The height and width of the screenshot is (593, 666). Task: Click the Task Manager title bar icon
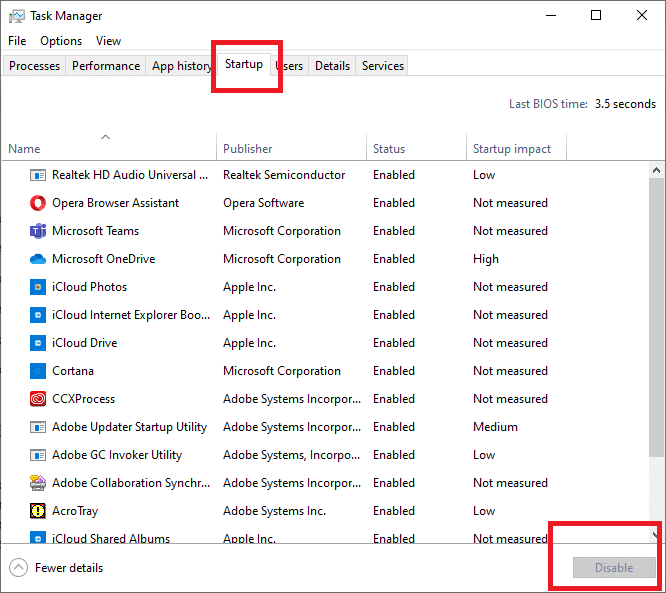(17, 16)
